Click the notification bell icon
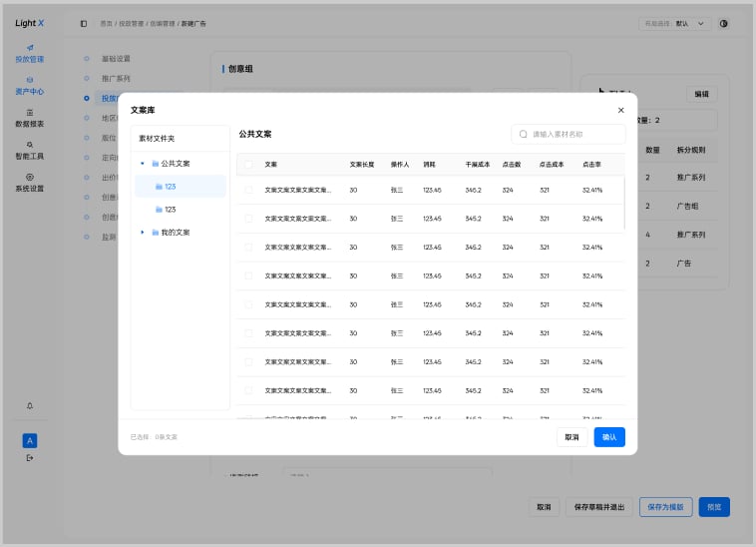Image resolution: width=756 pixels, height=547 pixels. (30, 406)
